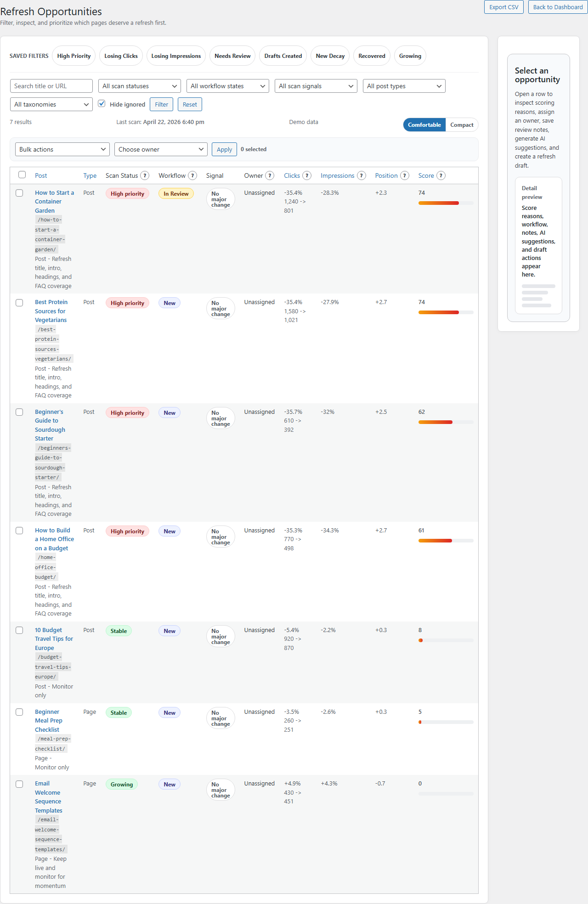588x904 pixels.
Task: Open the All scan statuses dropdown
Action: pyautogui.click(x=140, y=86)
